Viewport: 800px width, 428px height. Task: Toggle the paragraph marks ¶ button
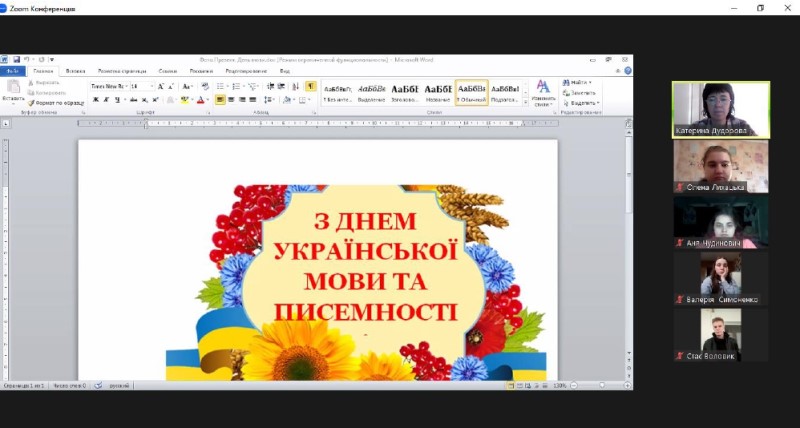click(311, 86)
